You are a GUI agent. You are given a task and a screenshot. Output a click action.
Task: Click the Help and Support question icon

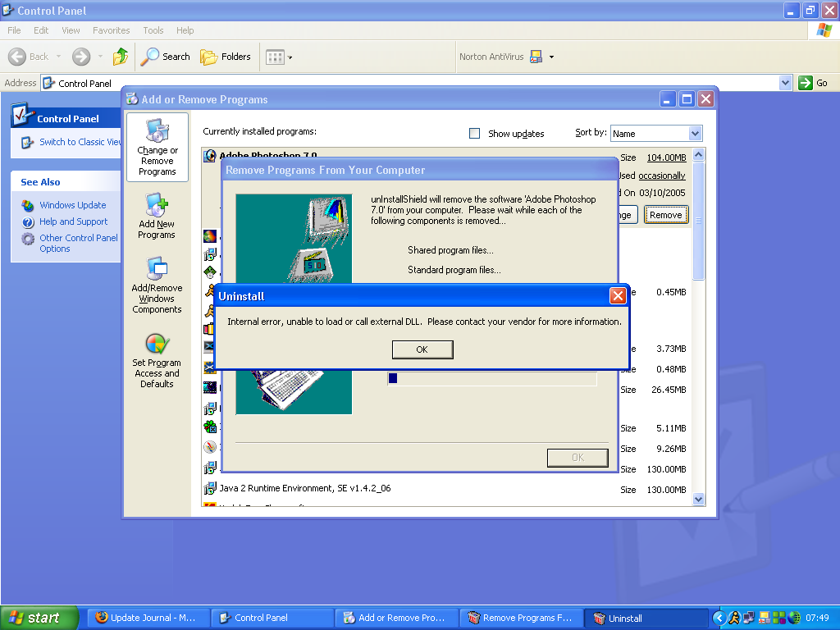click(28, 222)
